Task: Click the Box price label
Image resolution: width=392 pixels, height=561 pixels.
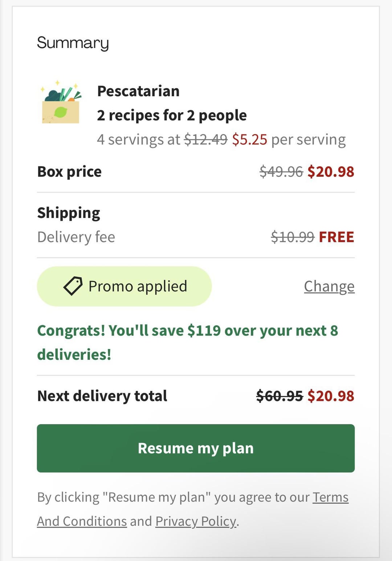Action: coord(69,172)
